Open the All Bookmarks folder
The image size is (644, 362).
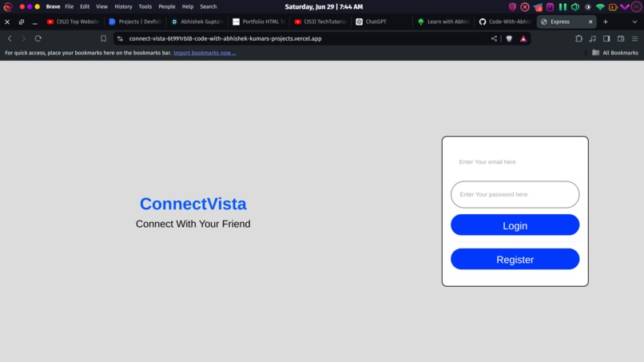pyautogui.click(x=615, y=53)
